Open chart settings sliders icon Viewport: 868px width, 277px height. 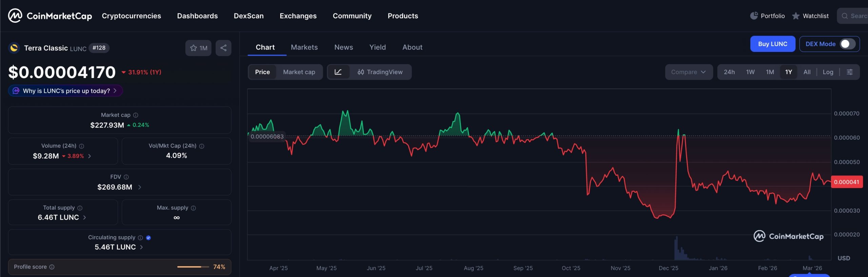[x=850, y=72]
